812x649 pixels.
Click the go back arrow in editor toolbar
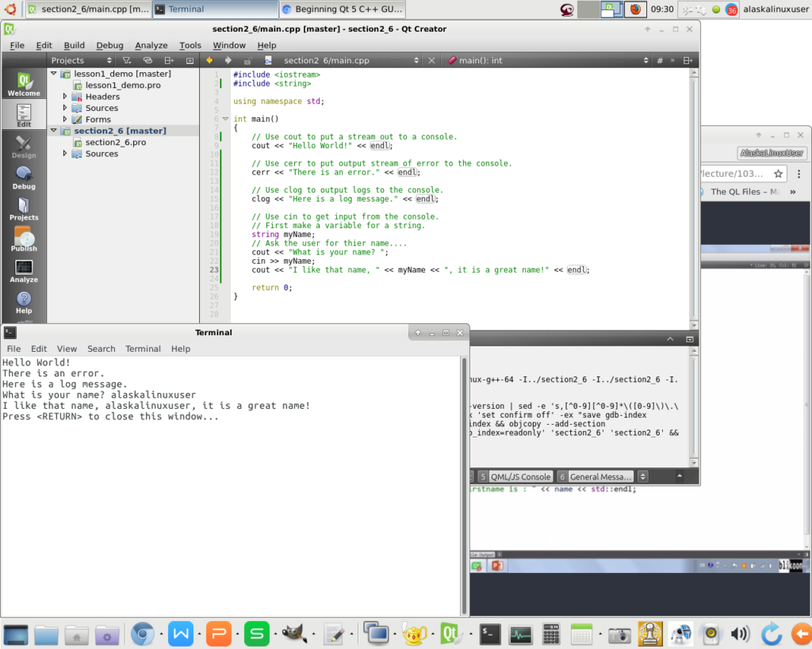pyautogui.click(x=210, y=60)
